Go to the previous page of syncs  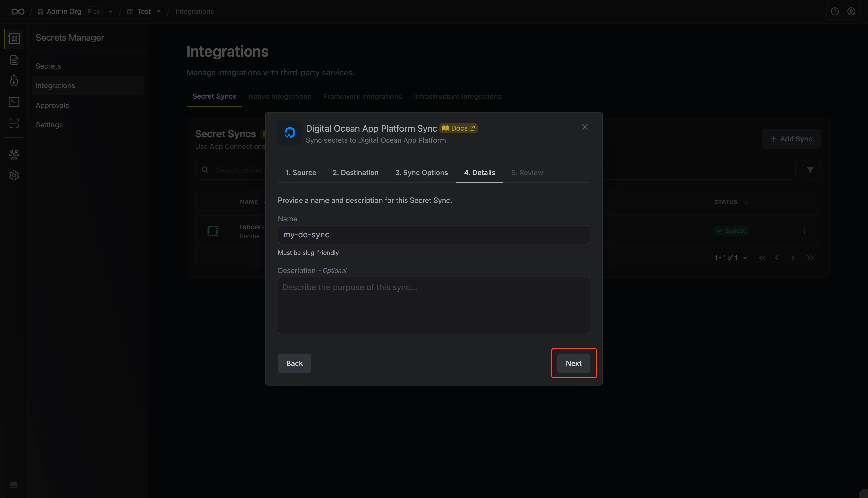pos(777,258)
